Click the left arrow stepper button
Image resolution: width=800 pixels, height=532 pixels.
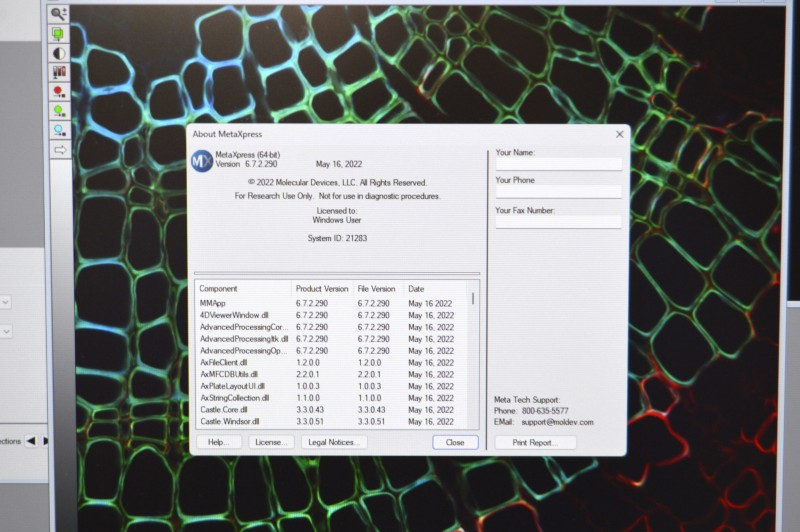tap(31, 440)
